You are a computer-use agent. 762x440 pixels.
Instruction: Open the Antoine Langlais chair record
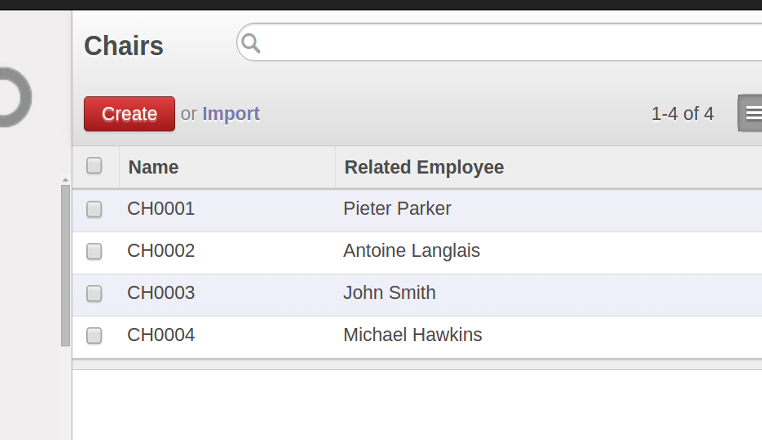[x=412, y=251]
